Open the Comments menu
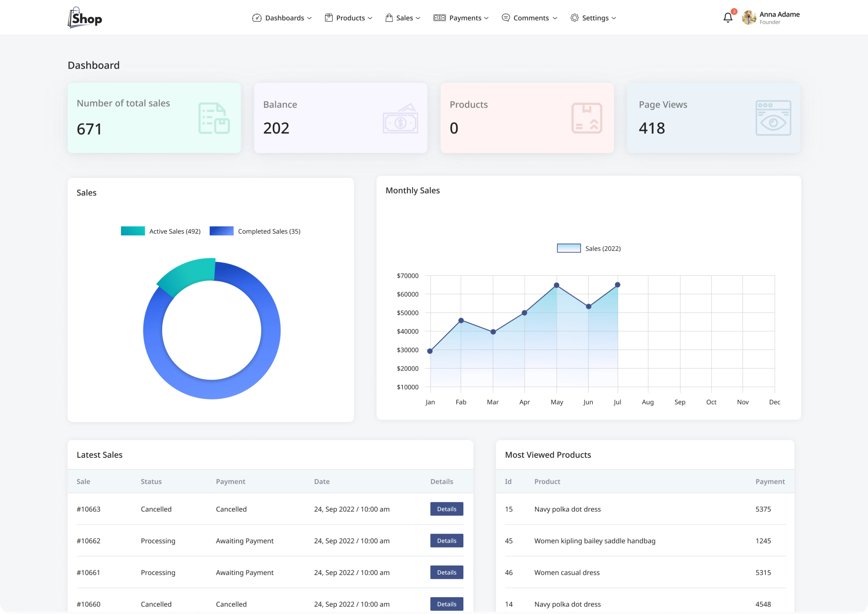Image resolution: width=868 pixels, height=614 pixels. pos(529,17)
